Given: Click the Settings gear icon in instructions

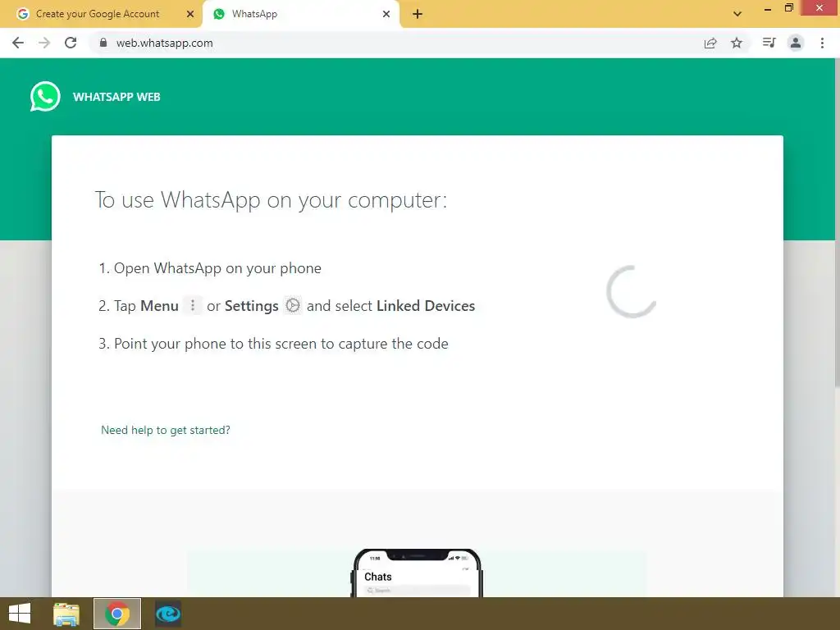Looking at the screenshot, I should (293, 305).
